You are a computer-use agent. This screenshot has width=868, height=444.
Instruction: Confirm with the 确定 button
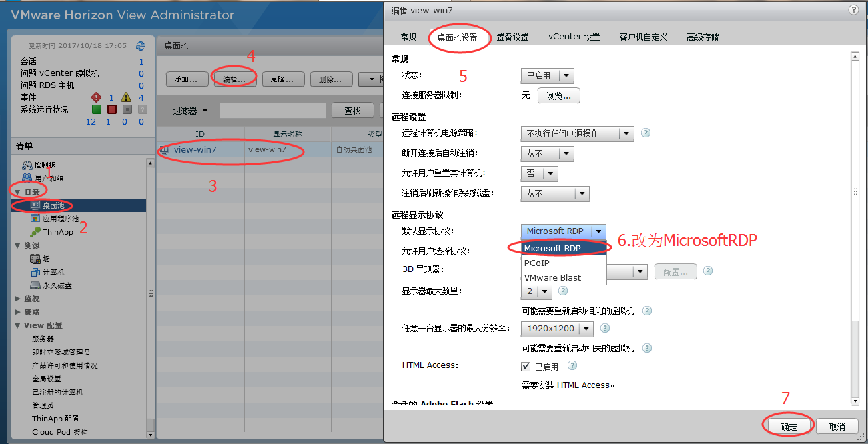coord(789,427)
